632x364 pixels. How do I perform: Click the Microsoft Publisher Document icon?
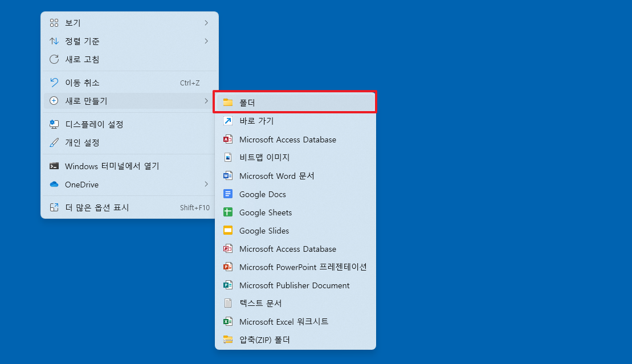click(x=228, y=285)
